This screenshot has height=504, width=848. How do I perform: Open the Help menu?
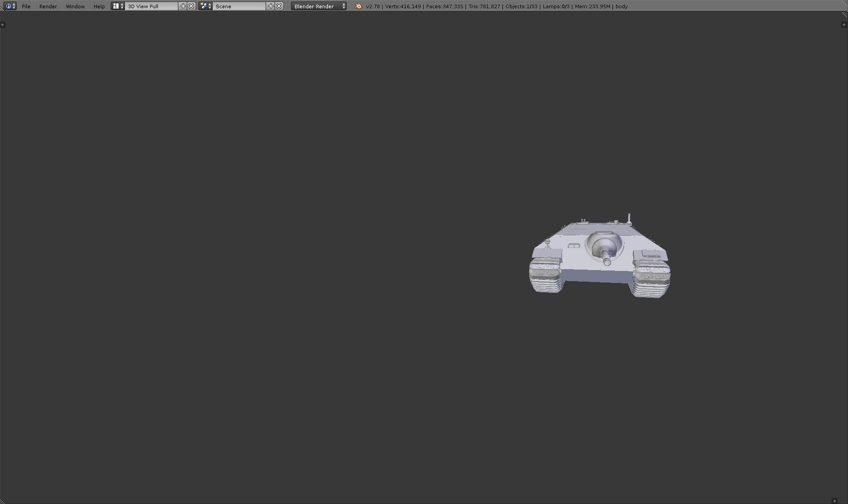[99, 7]
